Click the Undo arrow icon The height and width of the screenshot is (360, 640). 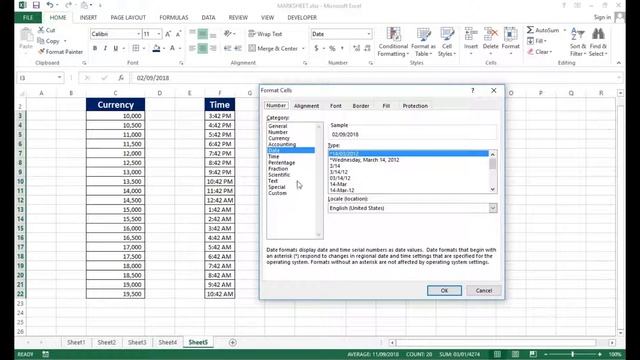click(x=50, y=5)
